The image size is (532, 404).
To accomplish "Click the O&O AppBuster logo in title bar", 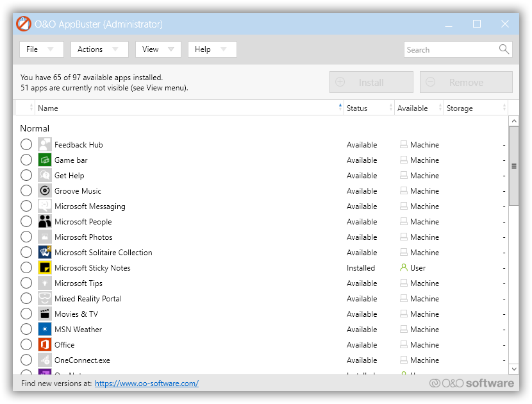I will coord(24,24).
